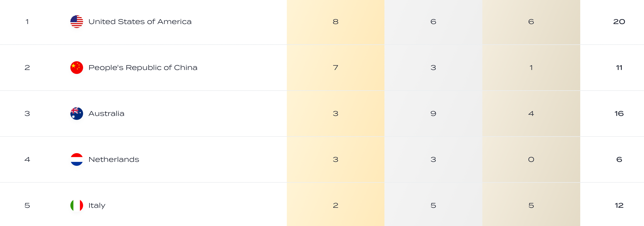The width and height of the screenshot is (644, 226).
Task: Click the China flag icon
Action: click(77, 68)
